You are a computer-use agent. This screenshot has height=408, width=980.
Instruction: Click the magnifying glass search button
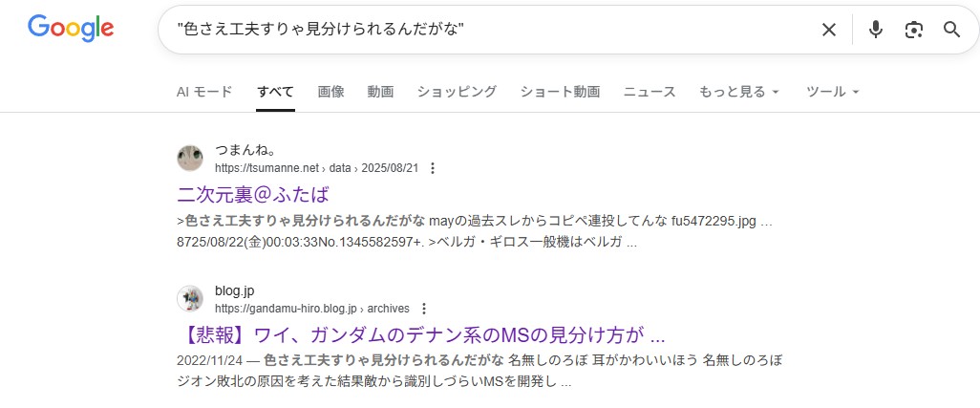tap(951, 30)
